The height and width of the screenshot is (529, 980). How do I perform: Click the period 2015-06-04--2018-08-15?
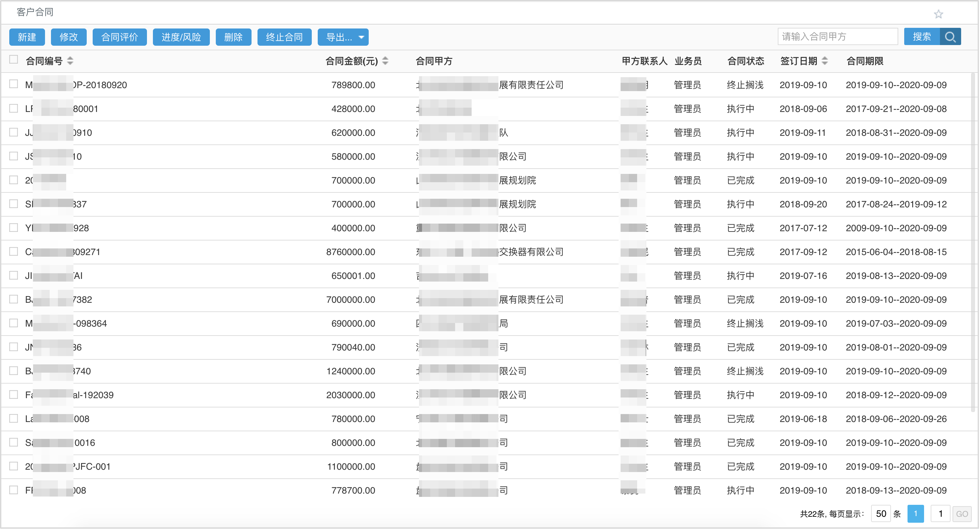[896, 252]
